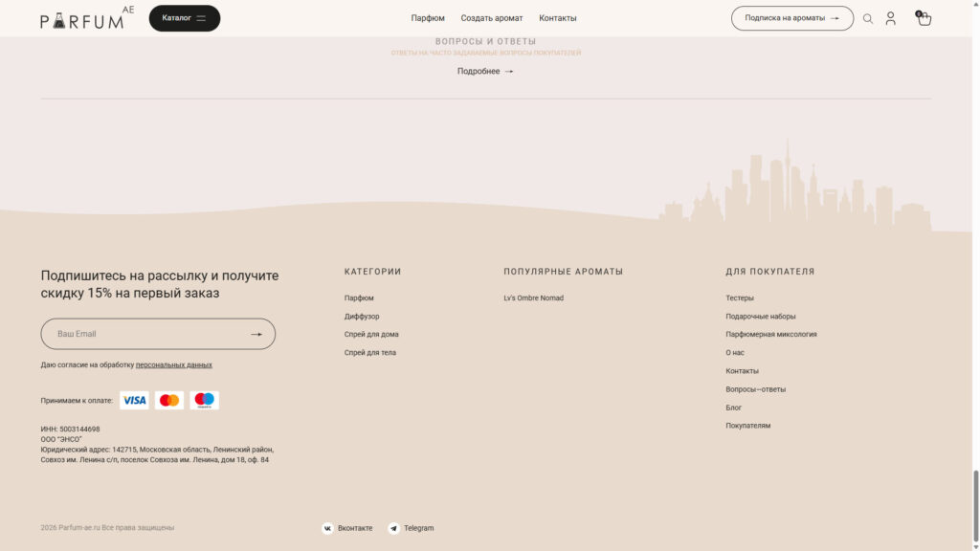Image resolution: width=980 pixels, height=551 pixels.
Task: Open the Парфюм navigation item
Action: click(x=428, y=18)
